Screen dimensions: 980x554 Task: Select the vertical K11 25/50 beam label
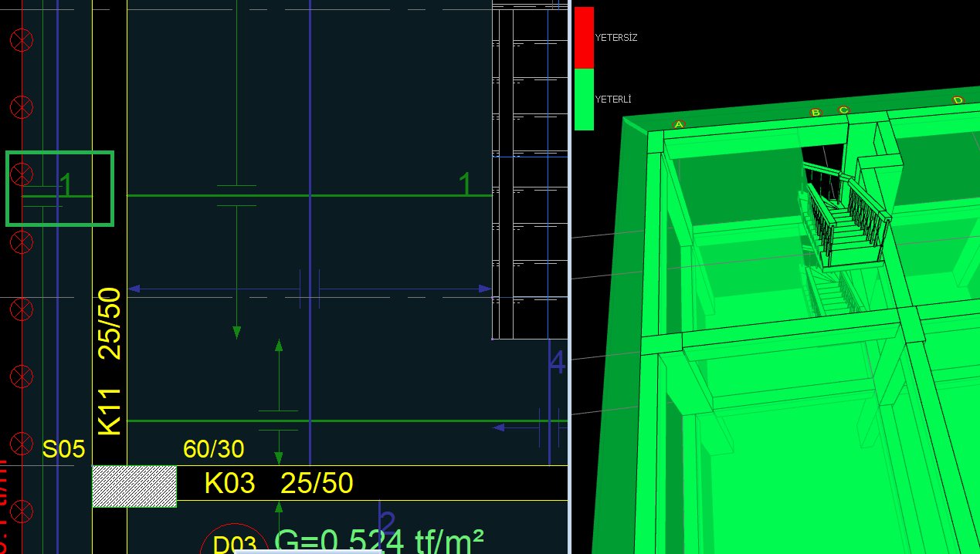pos(110,361)
